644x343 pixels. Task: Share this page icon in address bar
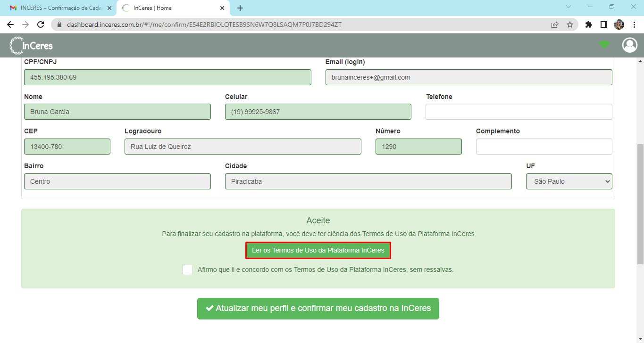click(555, 24)
